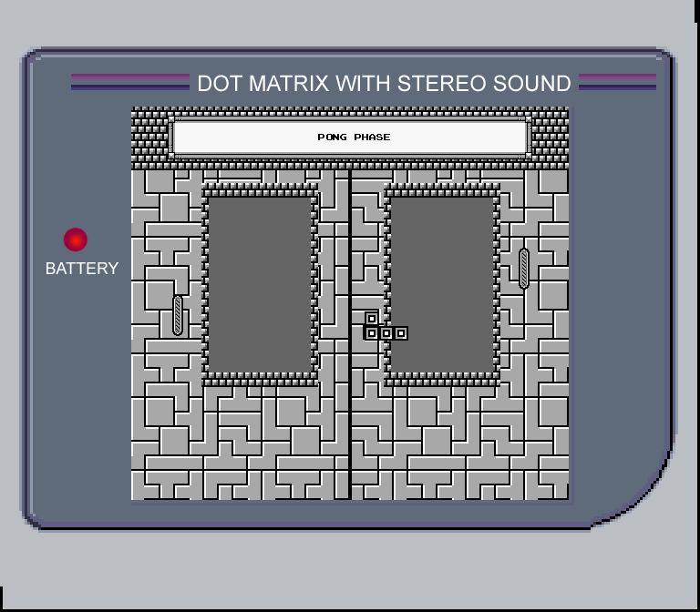The width and height of the screenshot is (700, 612).
Task: Click the studded top border of left panel
Action: point(260,189)
